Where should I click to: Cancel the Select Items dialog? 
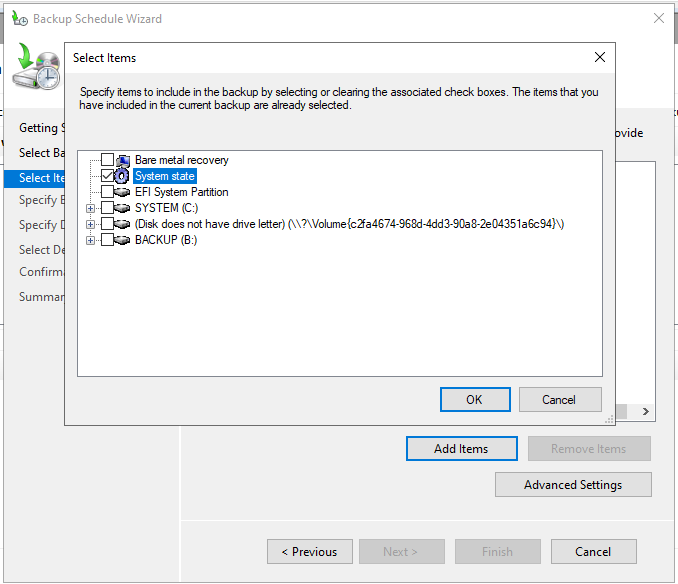(560, 399)
